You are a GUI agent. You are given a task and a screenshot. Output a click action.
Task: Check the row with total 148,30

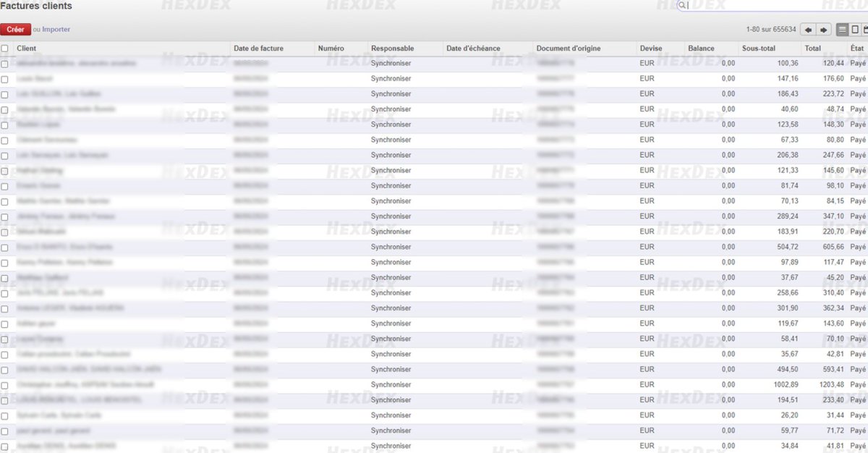click(x=5, y=124)
